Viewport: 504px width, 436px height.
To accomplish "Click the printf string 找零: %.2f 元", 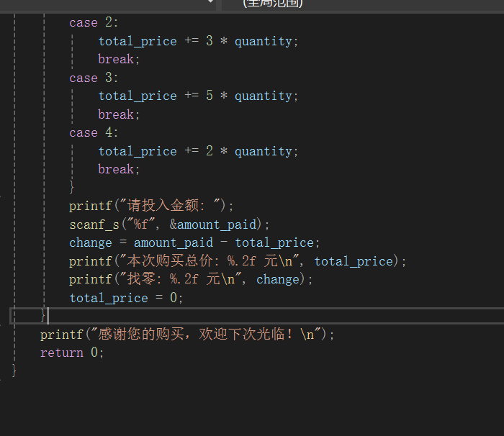I will click(x=181, y=279).
